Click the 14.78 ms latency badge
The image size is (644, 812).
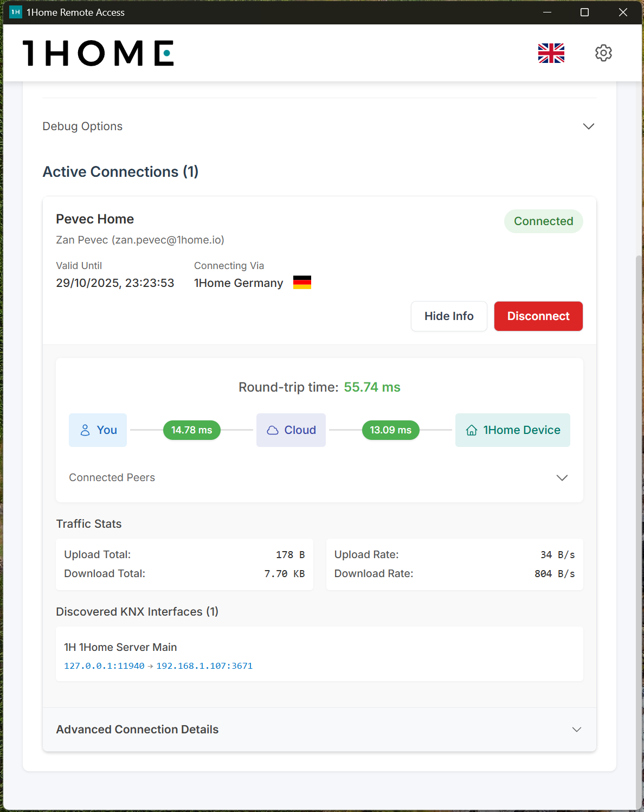click(x=192, y=430)
